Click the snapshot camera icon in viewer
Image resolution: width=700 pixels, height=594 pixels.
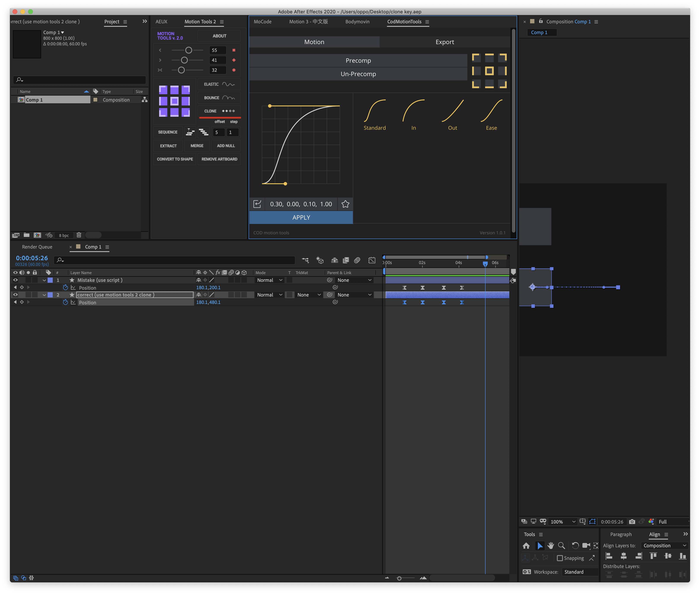632,522
